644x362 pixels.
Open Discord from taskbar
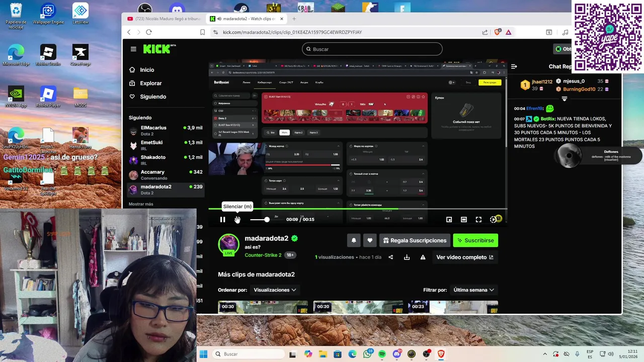pos(397,354)
